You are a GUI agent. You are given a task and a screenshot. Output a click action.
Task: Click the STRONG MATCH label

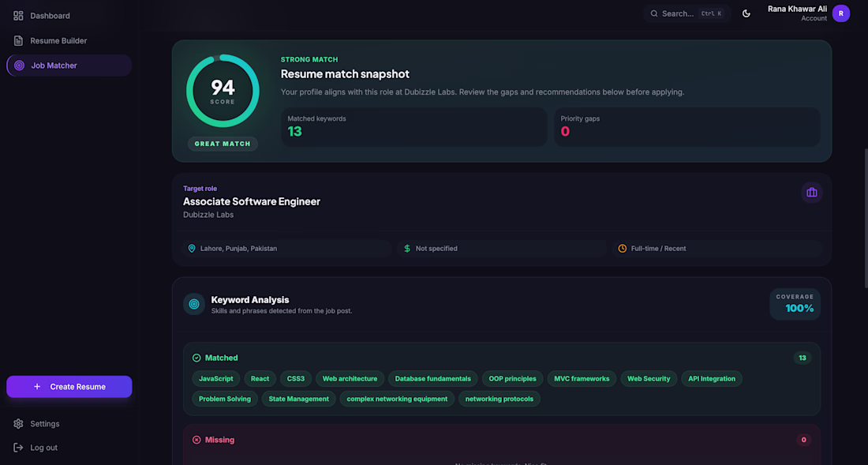(x=309, y=59)
